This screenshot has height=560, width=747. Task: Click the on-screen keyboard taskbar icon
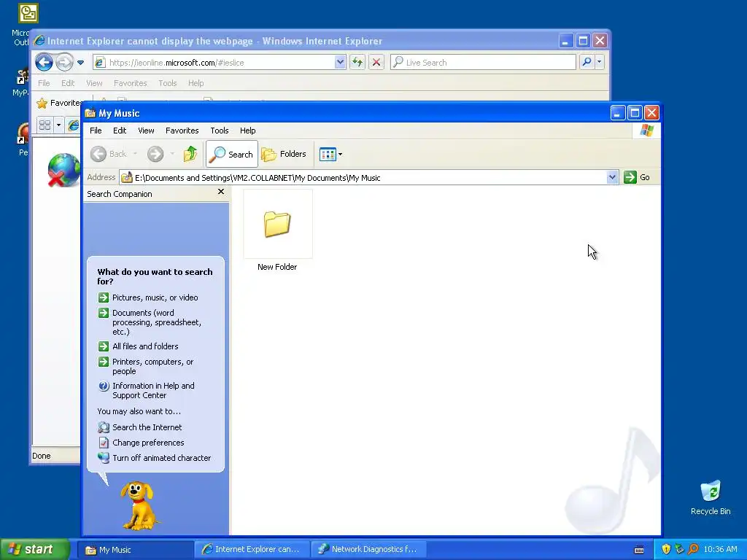(639, 550)
